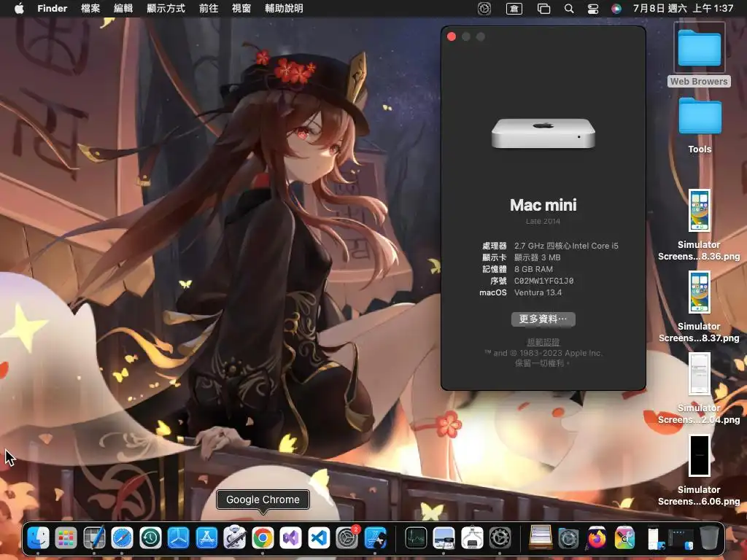Open System Information chip icon in dock
Screen dimensions: 747x560
click(x=472, y=538)
